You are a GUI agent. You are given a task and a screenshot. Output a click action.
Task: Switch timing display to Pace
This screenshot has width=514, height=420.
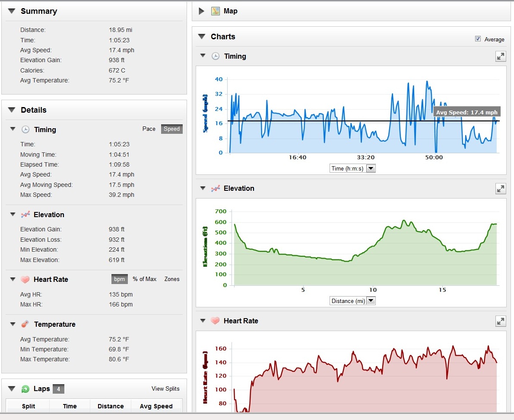coord(149,129)
